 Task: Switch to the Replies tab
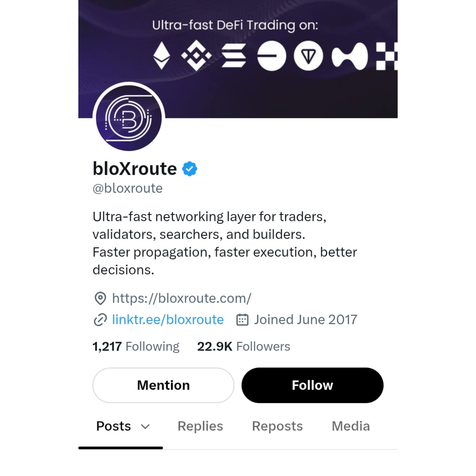[x=200, y=426]
